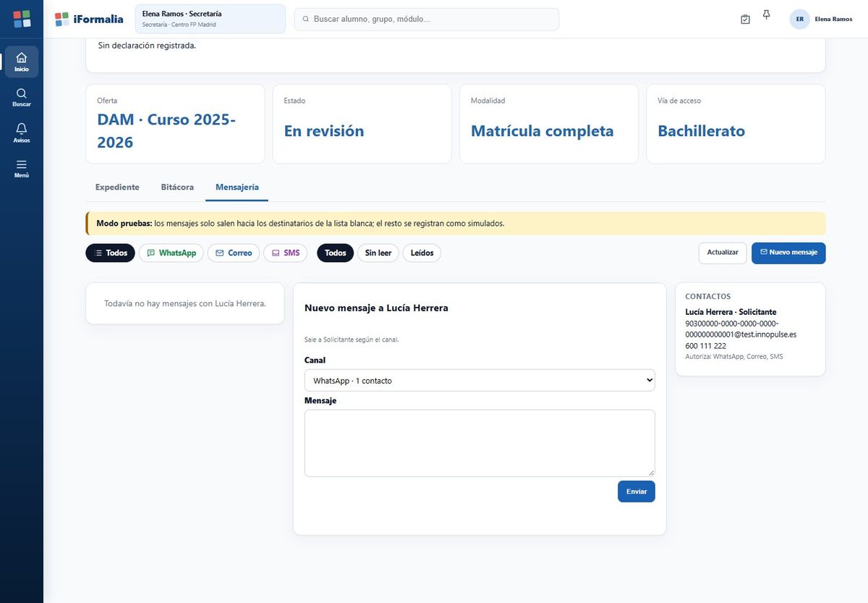Viewport: 868px width, 603px height.
Task: Click the Actualizar button
Action: (723, 253)
